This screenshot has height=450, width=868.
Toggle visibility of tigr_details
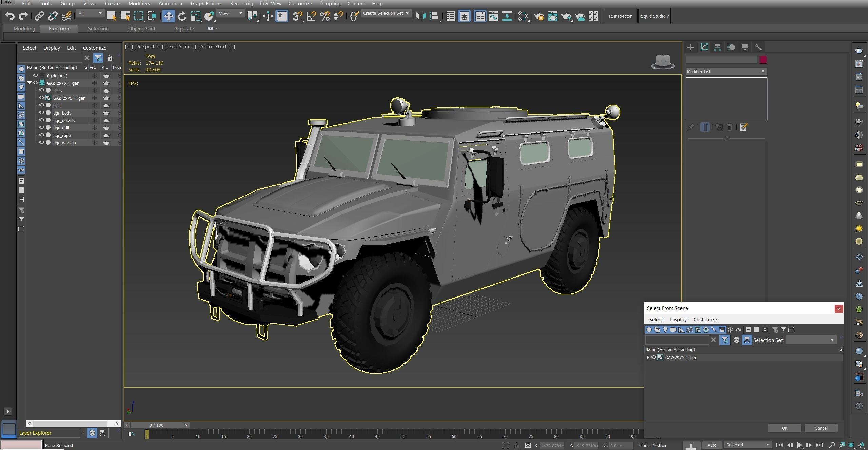point(41,120)
